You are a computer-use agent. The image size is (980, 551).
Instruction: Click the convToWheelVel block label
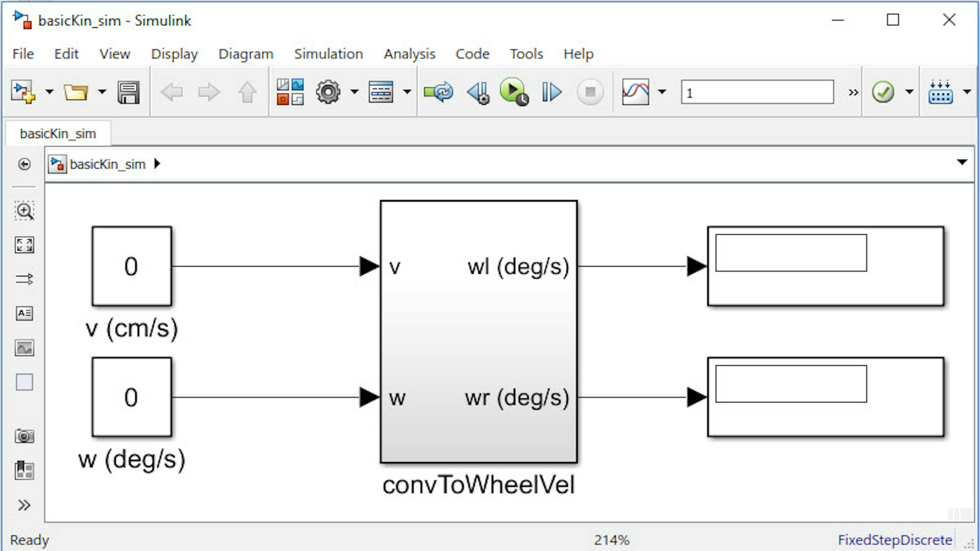pos(479,485)
